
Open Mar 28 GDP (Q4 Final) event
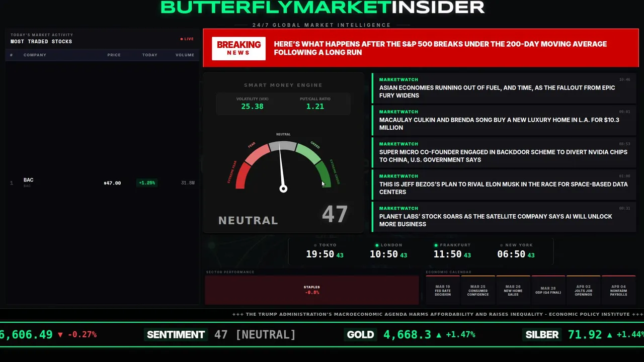[548, 290]
